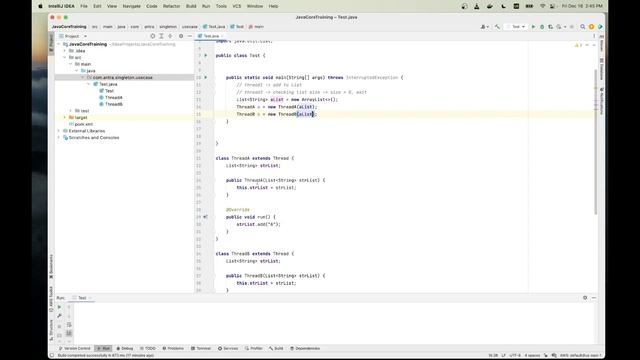This screenshot has width=640, height=360.
Task: Expand the test folder
Action: [x=70, y=111]
